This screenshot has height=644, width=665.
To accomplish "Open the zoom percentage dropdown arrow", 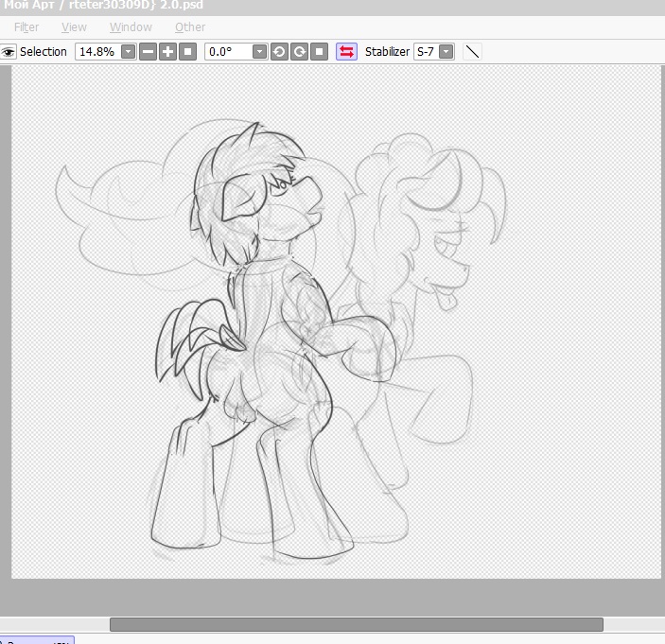I will click(128, 52).
